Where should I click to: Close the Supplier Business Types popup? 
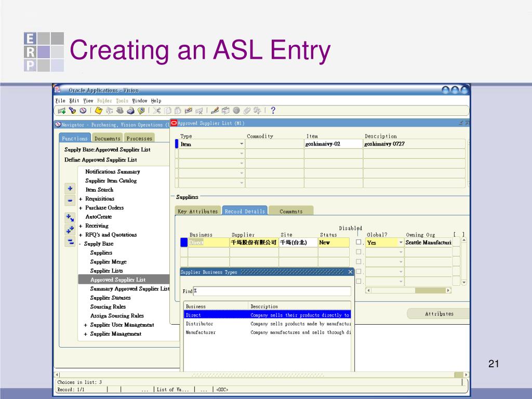pos(351,272)
